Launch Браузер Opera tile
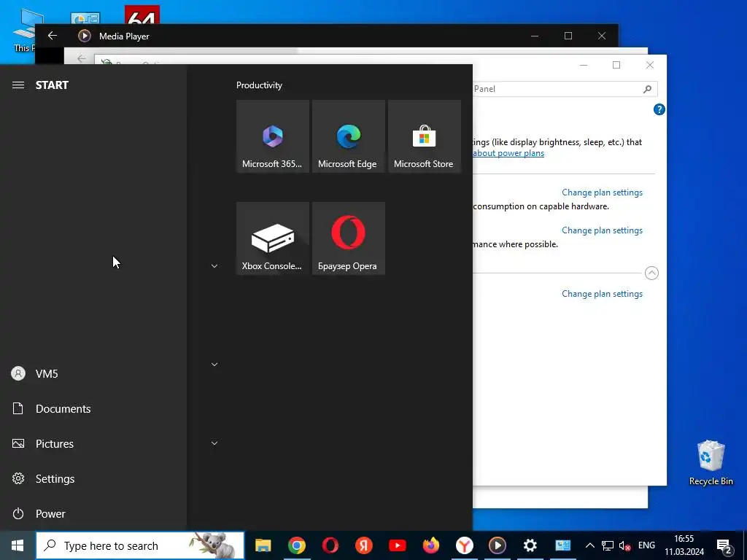 348,238
